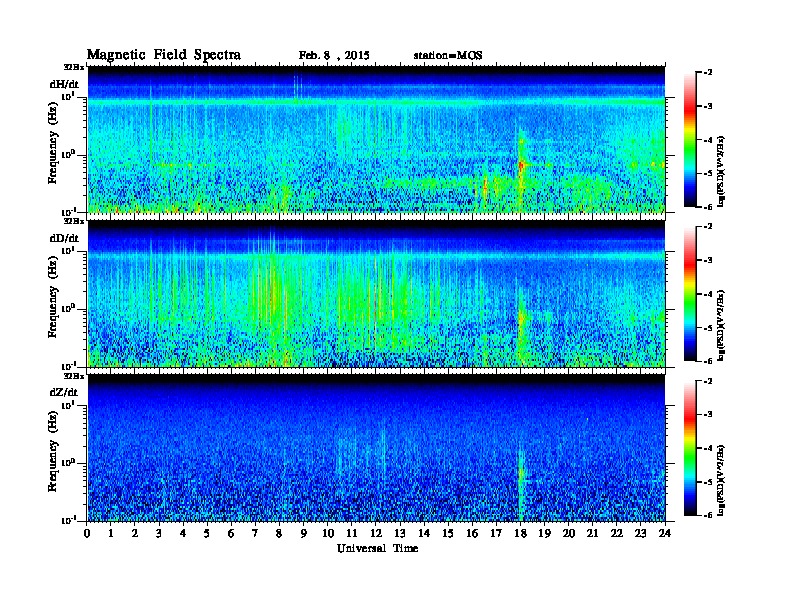
Task: Click the hour "2" tick label
Action: (x=135, y=534)
